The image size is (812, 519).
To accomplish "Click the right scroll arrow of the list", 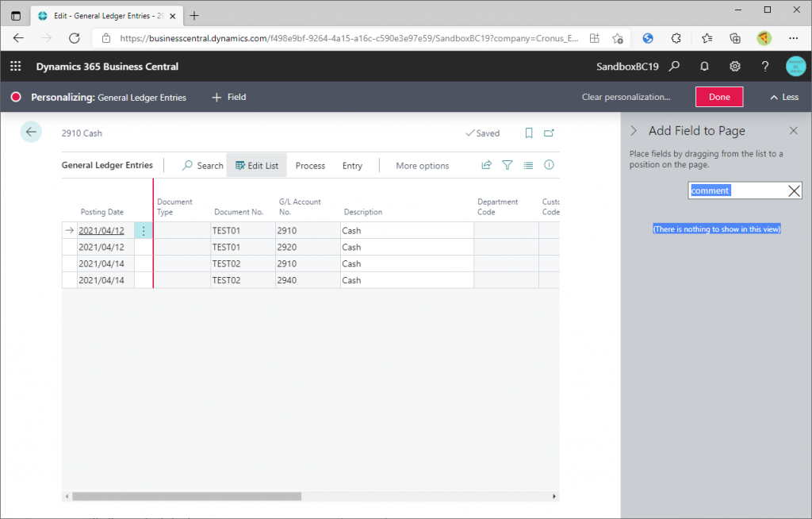I will [554, 496].
